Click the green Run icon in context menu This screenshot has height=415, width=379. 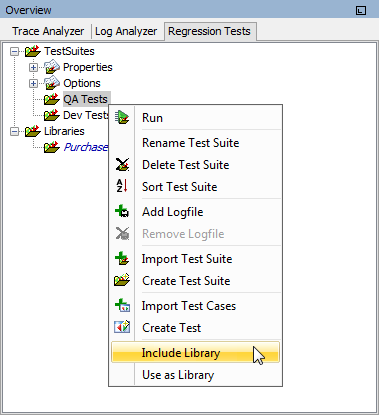122,118
